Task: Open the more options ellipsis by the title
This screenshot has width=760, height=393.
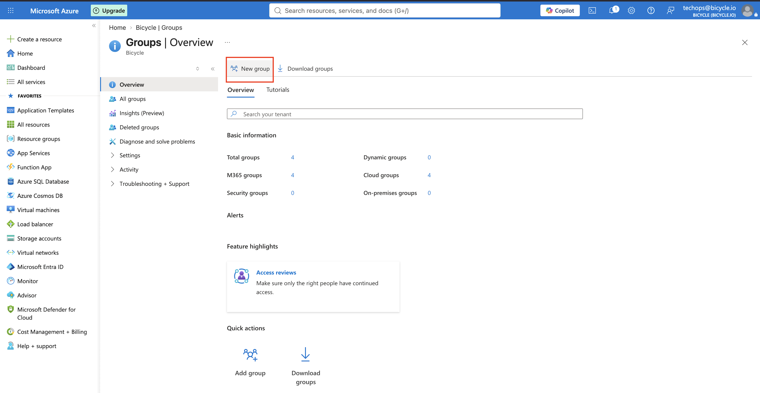Action: (227, 43)
